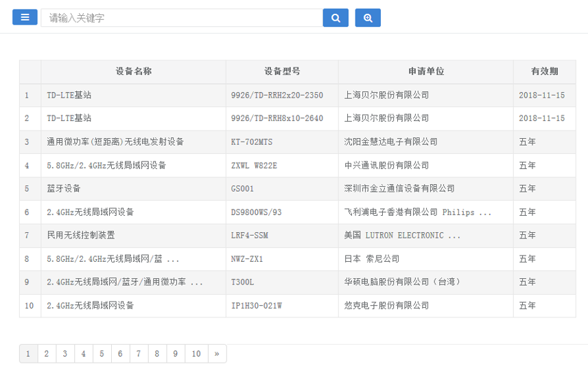Click the 有效期 column header
The width and height of the screenshot is (588, 371).
click(x=544, y=71)
